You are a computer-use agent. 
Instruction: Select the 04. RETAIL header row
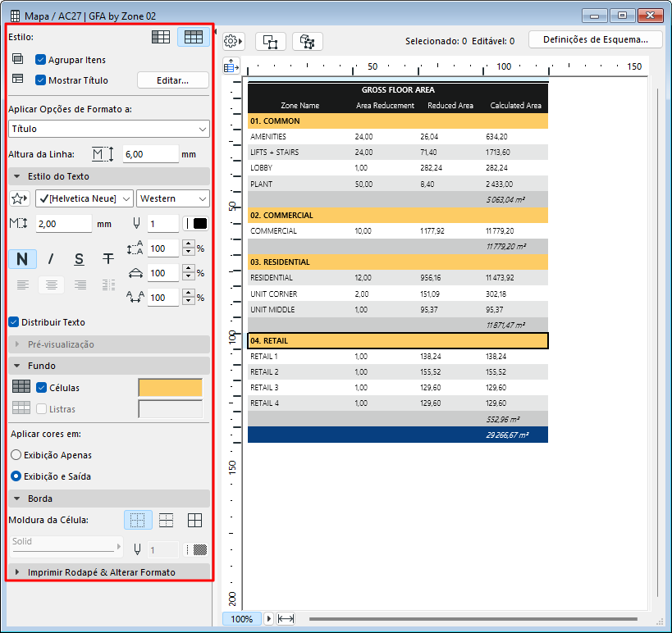coord(398,341)
